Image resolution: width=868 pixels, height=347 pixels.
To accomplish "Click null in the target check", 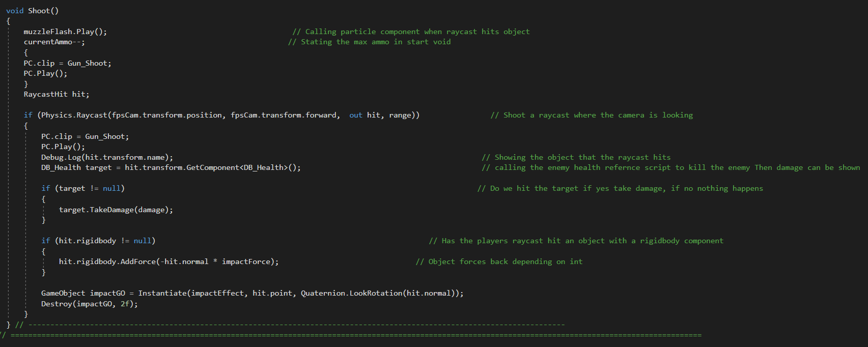I will click(111, 188).
